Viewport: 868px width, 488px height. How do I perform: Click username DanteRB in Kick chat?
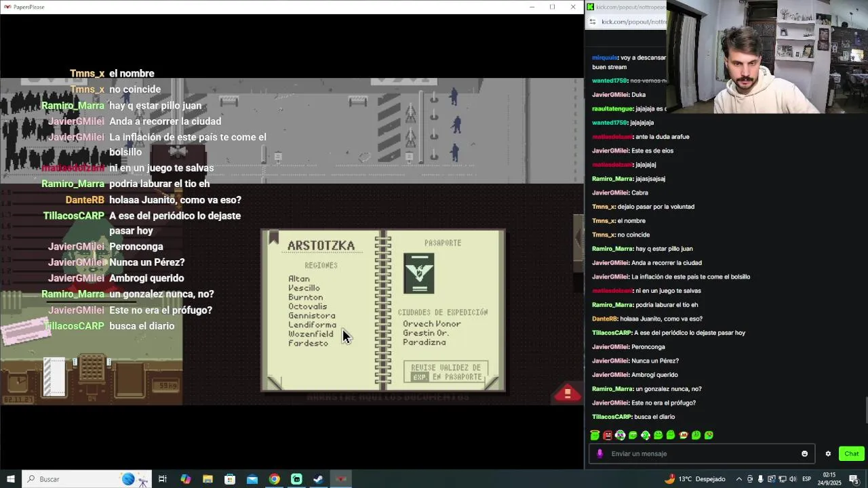point(605,319)
